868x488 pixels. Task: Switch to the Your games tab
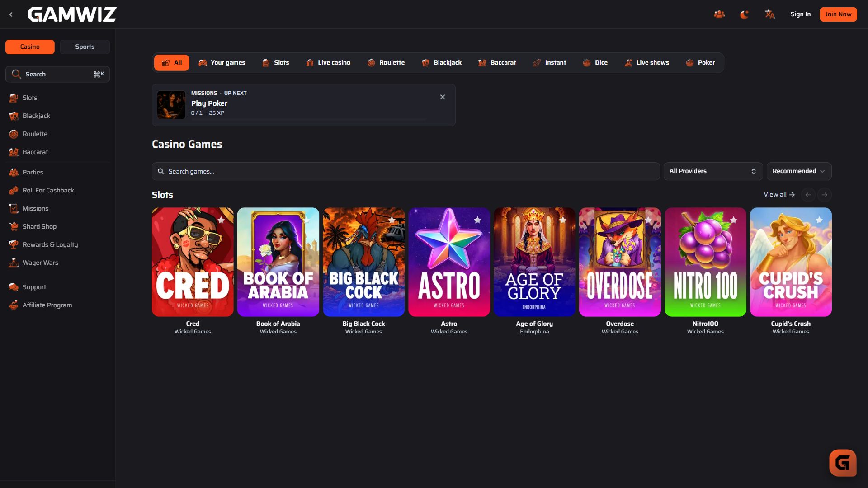(x=222, y=63)
